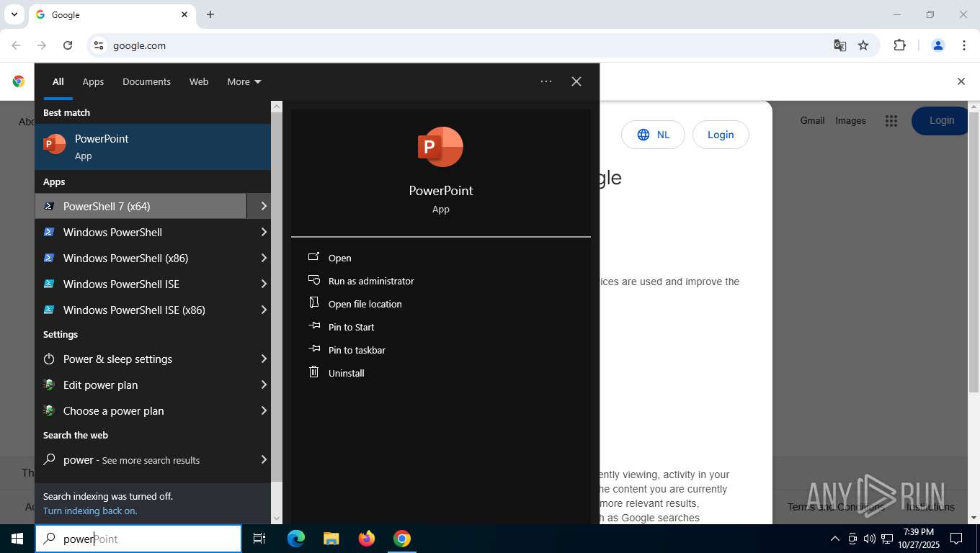The width and height of the screenshot is (980, 553).
Task: Click the search results list scrollbar
Action: (x=276, y=297)
